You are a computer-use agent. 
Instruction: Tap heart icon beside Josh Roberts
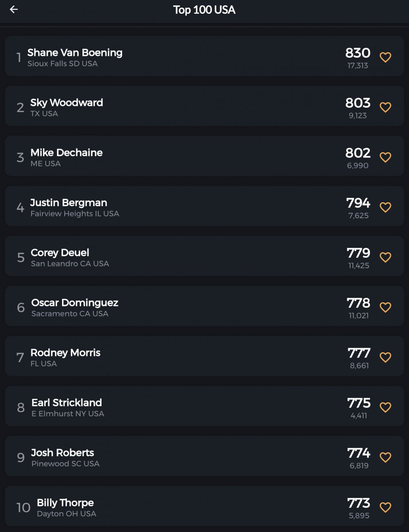(386, 458)
